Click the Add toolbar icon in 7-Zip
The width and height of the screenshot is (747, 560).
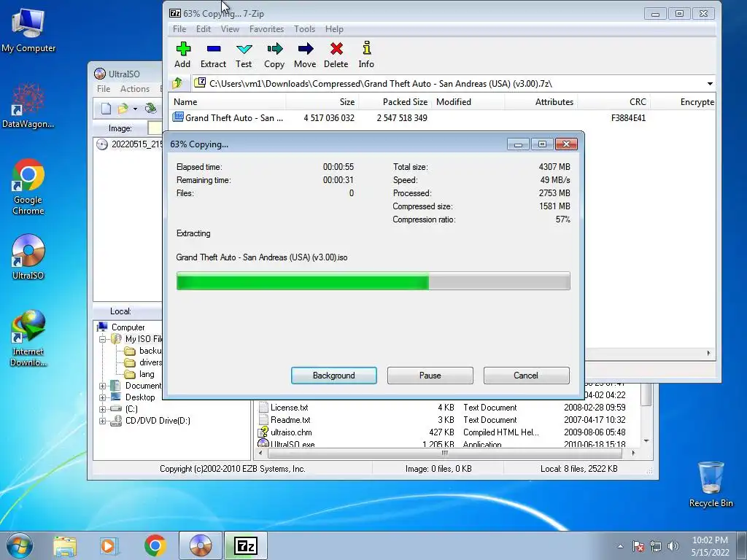(x=183, y=55)
